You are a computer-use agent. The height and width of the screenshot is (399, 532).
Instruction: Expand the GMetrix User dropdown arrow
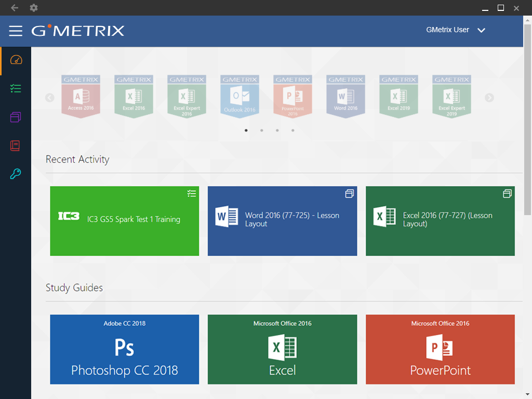tap(481, 30)
